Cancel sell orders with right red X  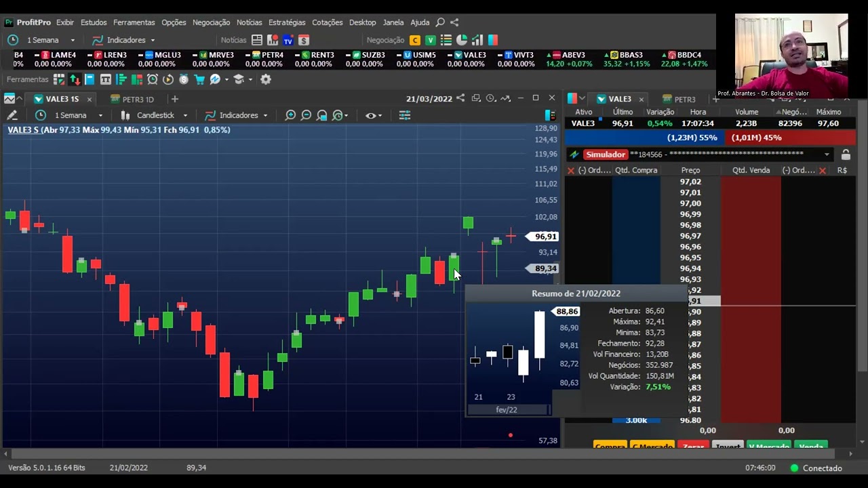[823, 170]
